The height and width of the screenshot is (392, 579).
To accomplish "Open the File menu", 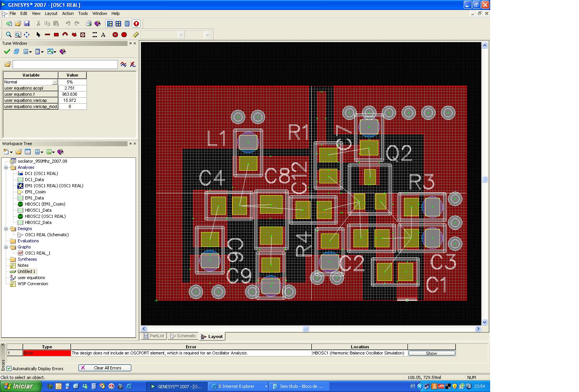I will point(13,13).
